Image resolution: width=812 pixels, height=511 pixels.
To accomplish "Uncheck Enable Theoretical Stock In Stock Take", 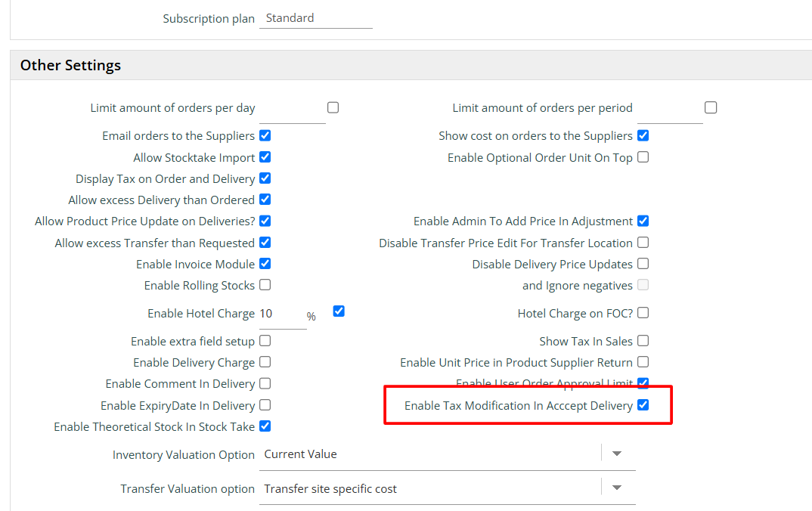I will click(265, 426).
